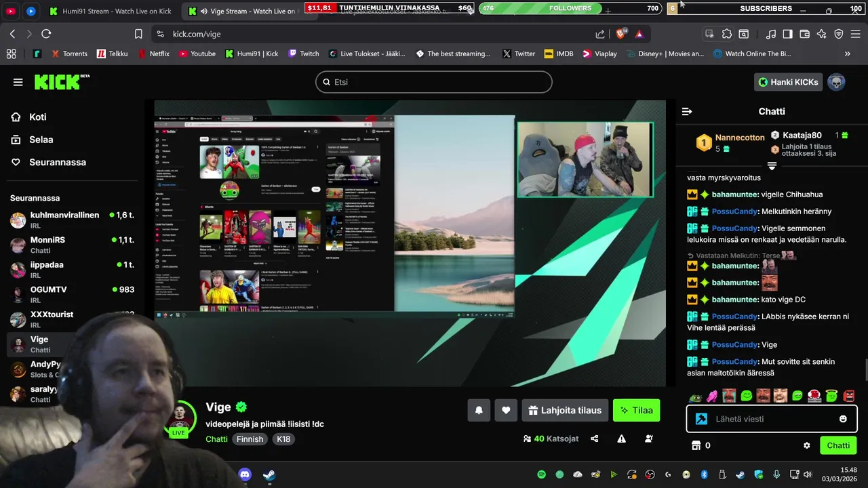Open Discord from the taskbar
The width and height of the screenshot is (868, 488).
pyautogui.click(x=245, y=475)
